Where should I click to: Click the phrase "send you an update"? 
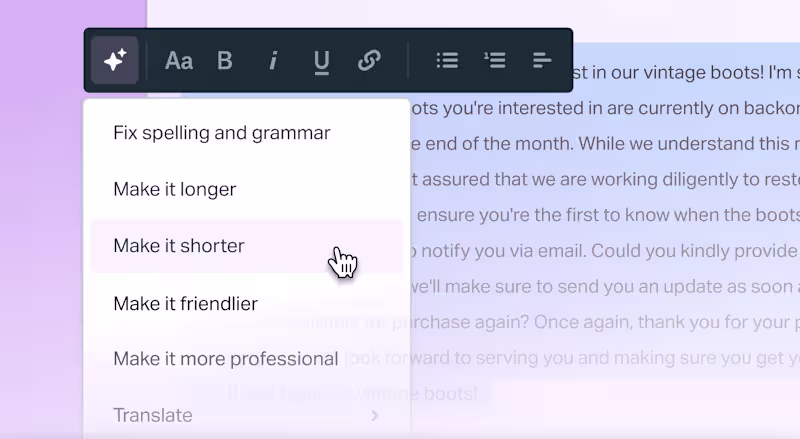(640, 287)
